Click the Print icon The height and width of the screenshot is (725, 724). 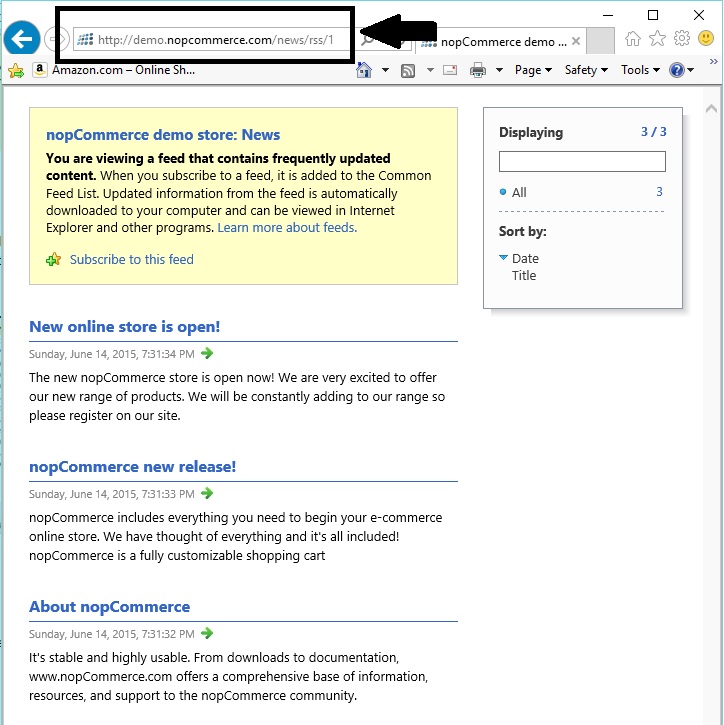point(478,70)
